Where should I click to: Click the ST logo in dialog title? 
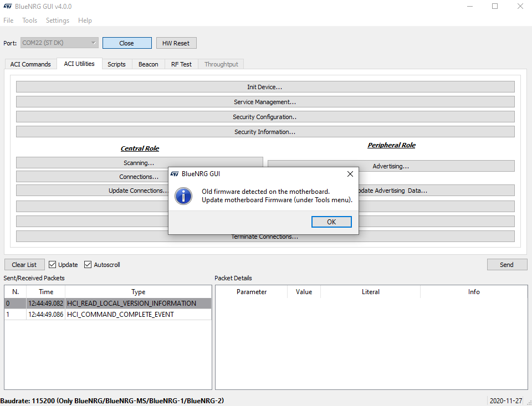(175, 174)
